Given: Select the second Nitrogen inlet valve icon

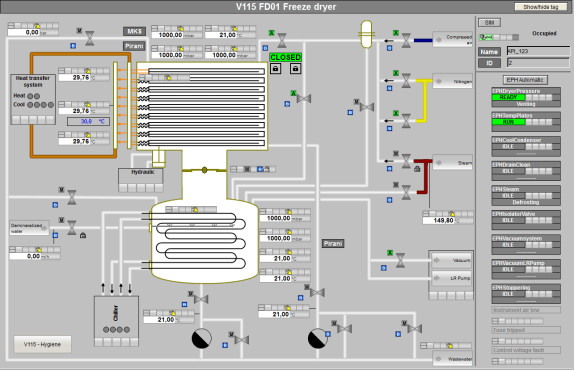Looking at the screenshot, I should pos(406,121).
